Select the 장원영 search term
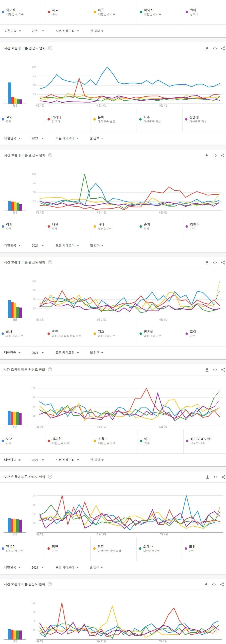The height and width of the screenshot is (644, 226). coord(194,117)
